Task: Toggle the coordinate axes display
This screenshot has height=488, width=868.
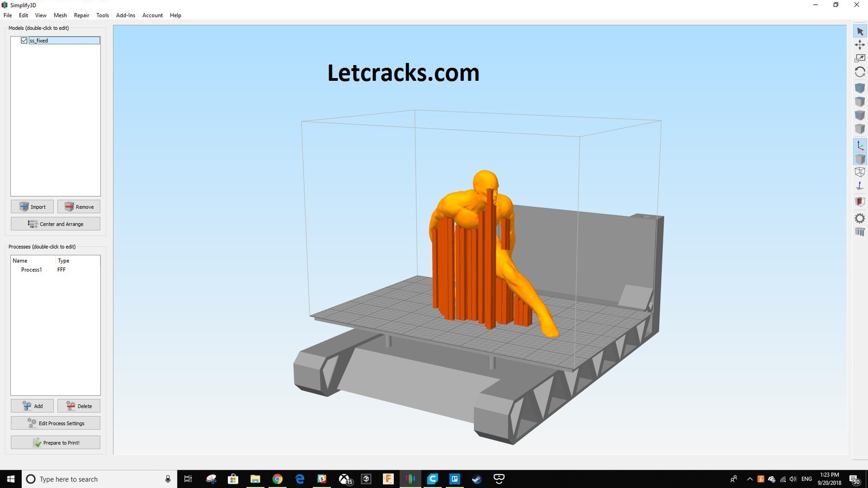Action: (x=860, y=145)
